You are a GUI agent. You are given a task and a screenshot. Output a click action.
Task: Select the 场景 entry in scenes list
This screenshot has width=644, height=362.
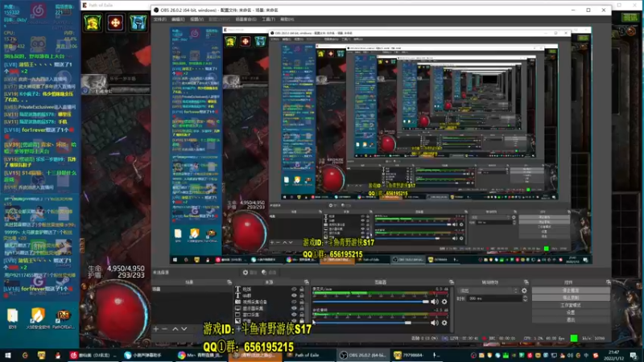click(x=192, y=289)
